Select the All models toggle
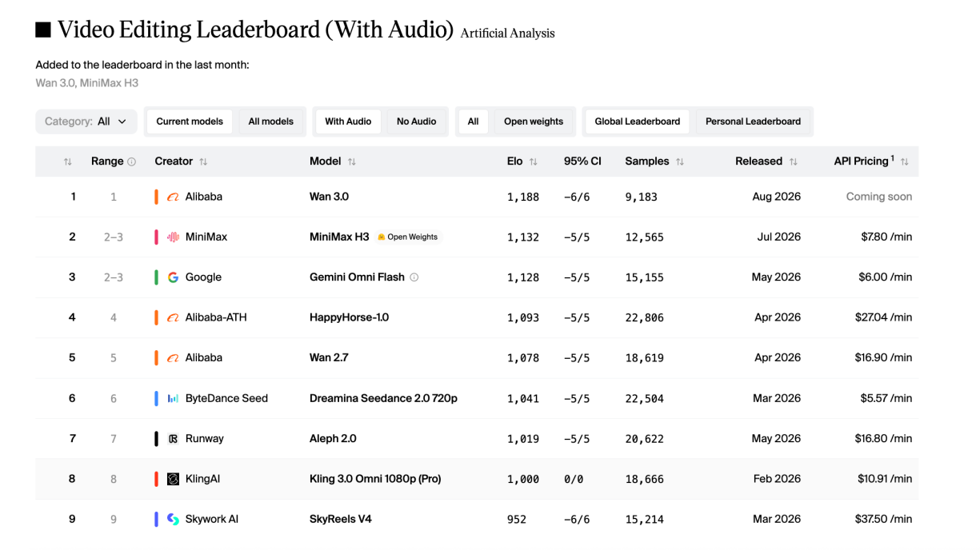This screenshot has width=980, height=550. tap(271, 122)
